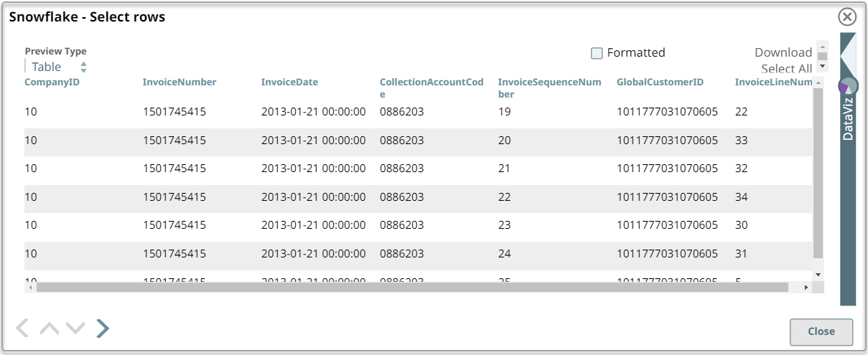The image size is (868, 355).
Task: Click CompanyID cell in sequence 23 row
Action: tap(31, 225)
